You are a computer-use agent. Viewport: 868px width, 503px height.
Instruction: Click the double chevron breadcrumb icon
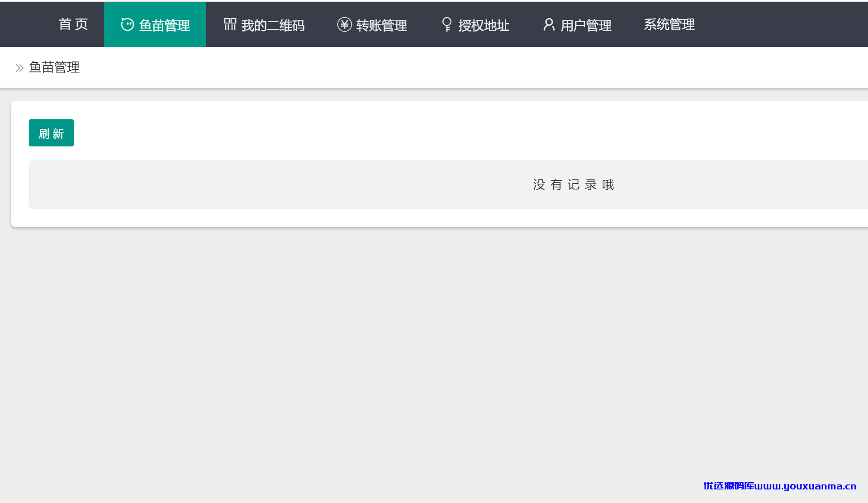pos(19,68)
